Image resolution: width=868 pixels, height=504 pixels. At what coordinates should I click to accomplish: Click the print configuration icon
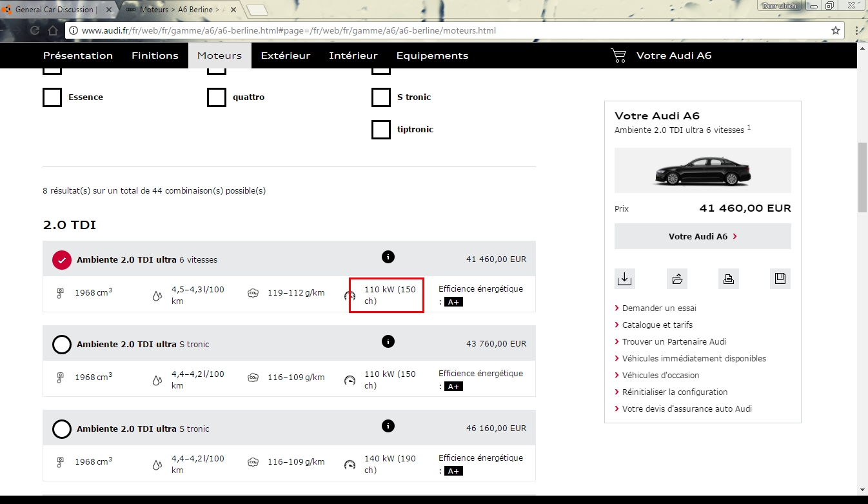729,279
